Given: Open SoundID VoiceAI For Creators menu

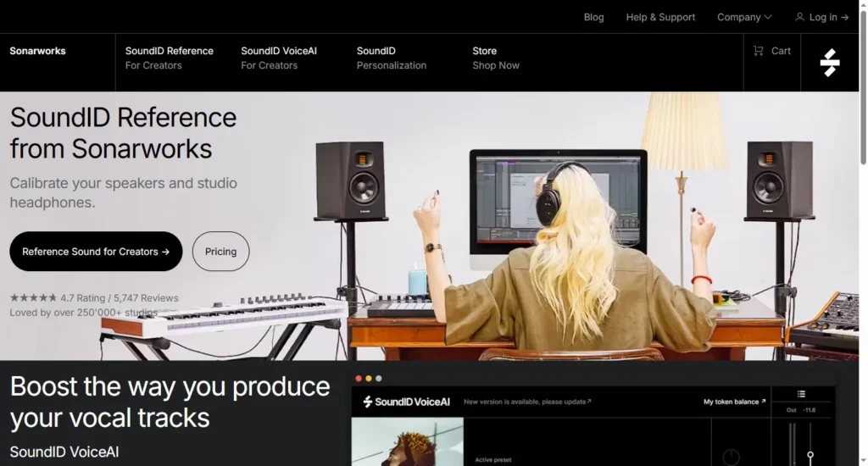Looking at the screenshot, I should coord(278,58).
